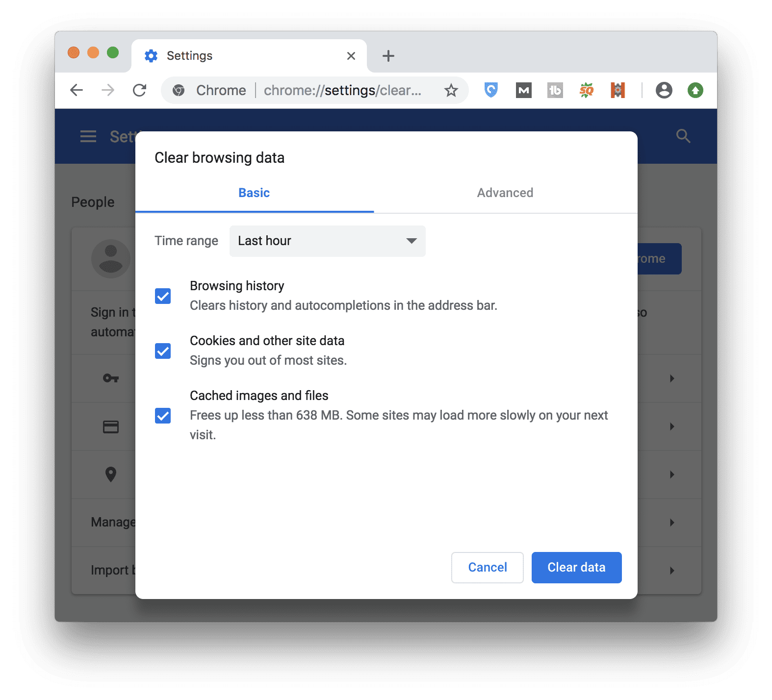This screenshot has height=700, width=772.
Task: Open the blue shield extension icon
Action: pos(491,90)
